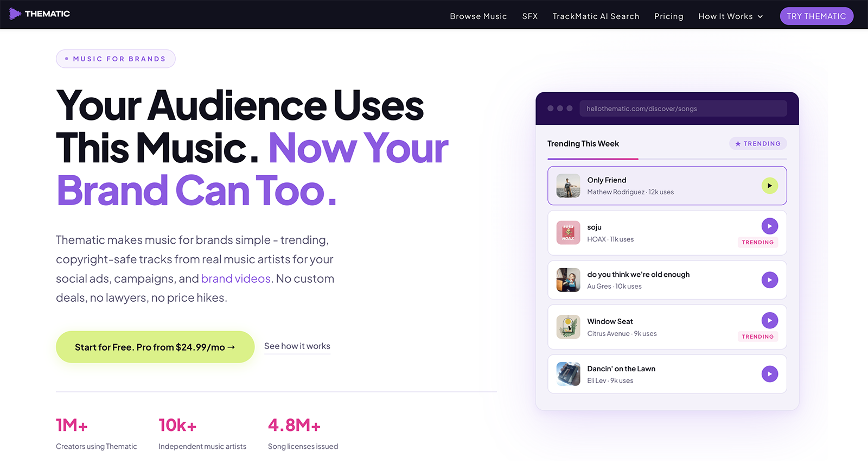Click the 1M+ creators statistic
868x476 pixels.
tap(72, 426)
